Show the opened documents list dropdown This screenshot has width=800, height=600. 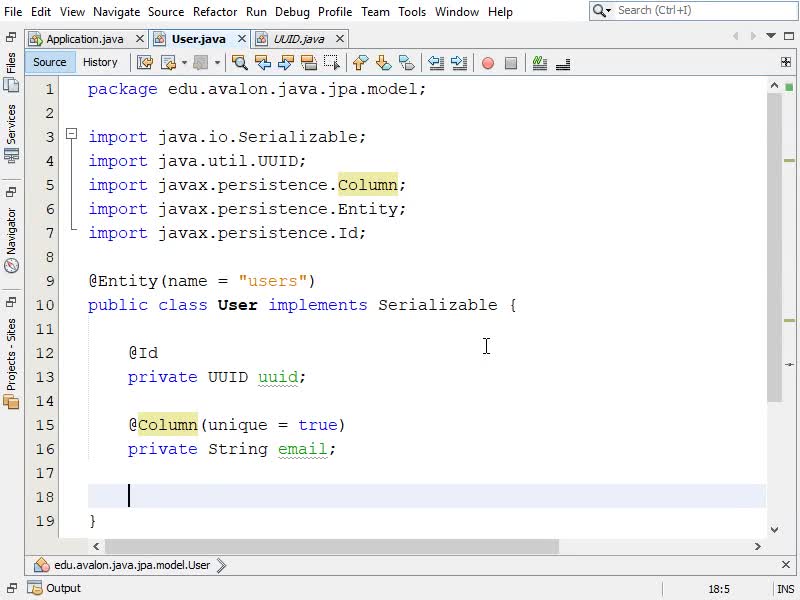(x=771, y=36)
